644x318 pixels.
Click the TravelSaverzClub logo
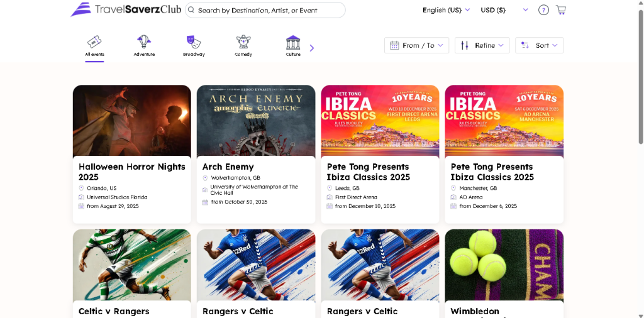tap(126, 9)
